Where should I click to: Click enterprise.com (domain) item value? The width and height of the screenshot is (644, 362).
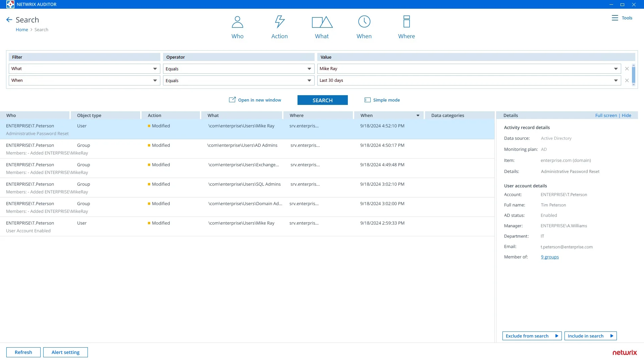[x=566, y=161]
